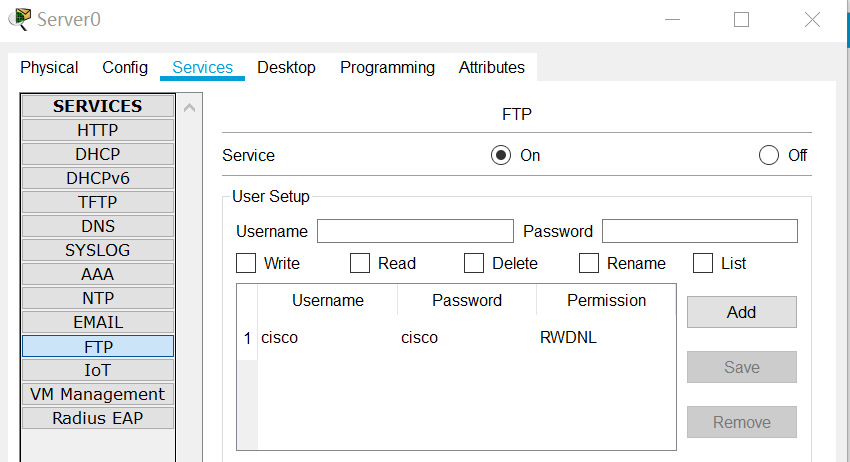Viewport: 850px width, 462px height.
Task: Turn the FTP service On
Action: pyautogui.click(x=501, y=155)
